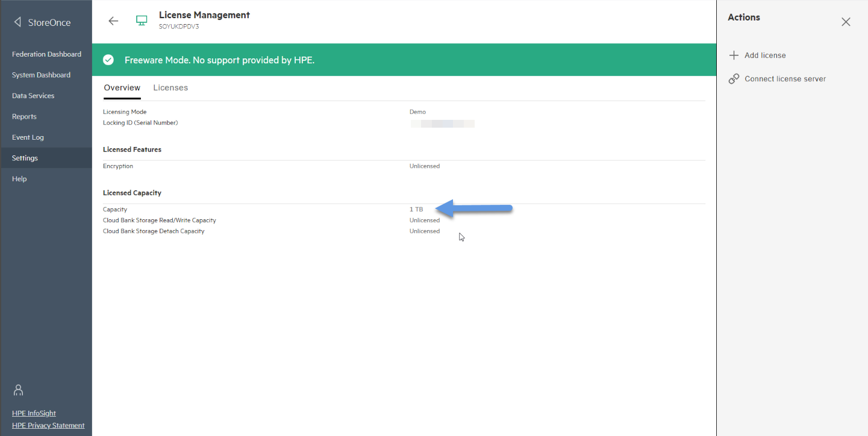868x436 pixels.
Task: Click the checkmark icon in green banner
Action: (x=108, y=60)
